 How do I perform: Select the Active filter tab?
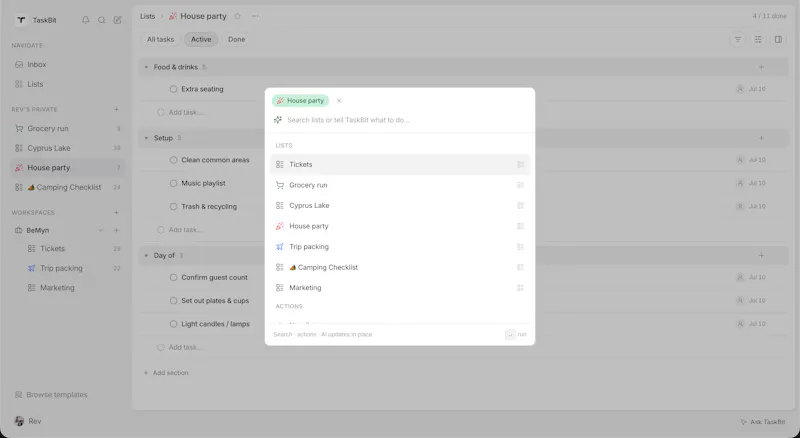[x=201, y=39]
